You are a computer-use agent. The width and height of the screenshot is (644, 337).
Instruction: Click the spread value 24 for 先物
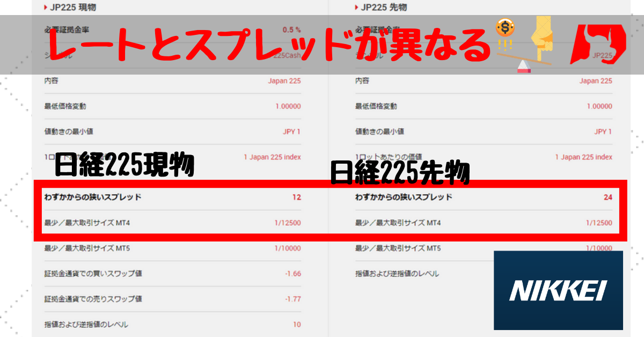(608, 197)
